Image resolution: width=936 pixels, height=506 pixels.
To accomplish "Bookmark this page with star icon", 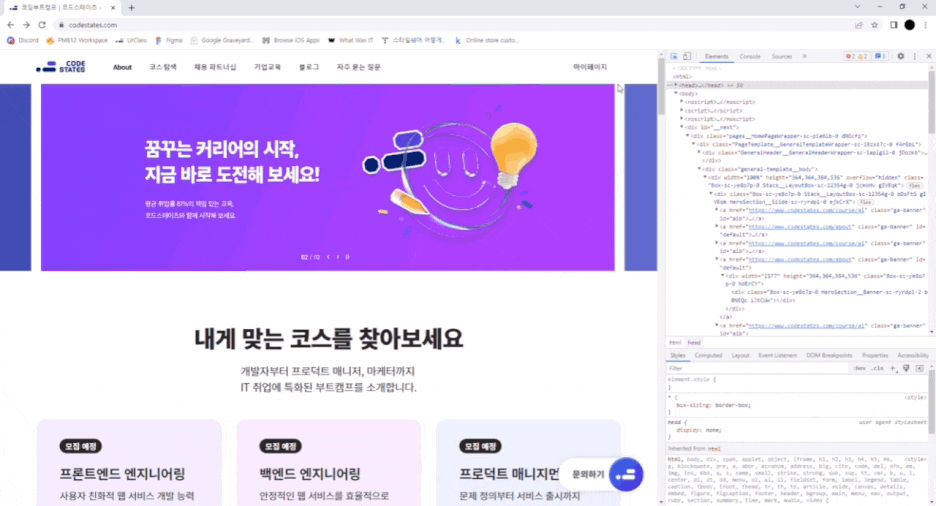I will click(x=875, y=25).
